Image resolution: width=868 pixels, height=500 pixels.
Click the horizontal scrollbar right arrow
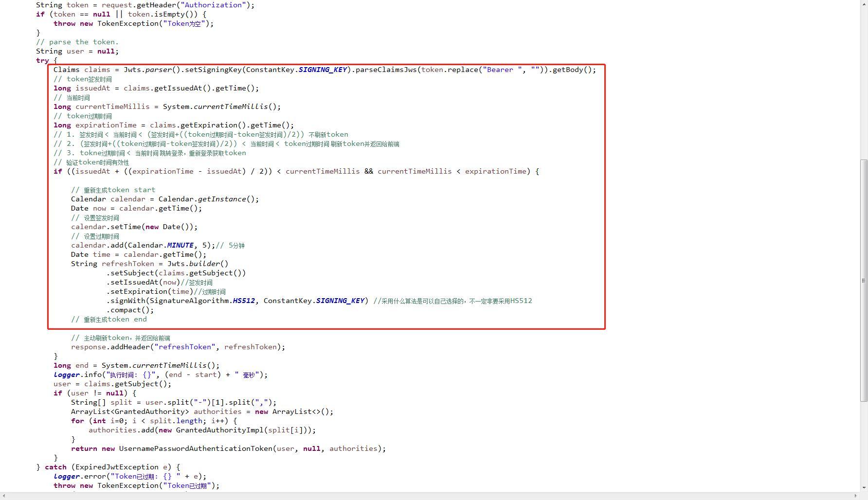coord(856,496)
